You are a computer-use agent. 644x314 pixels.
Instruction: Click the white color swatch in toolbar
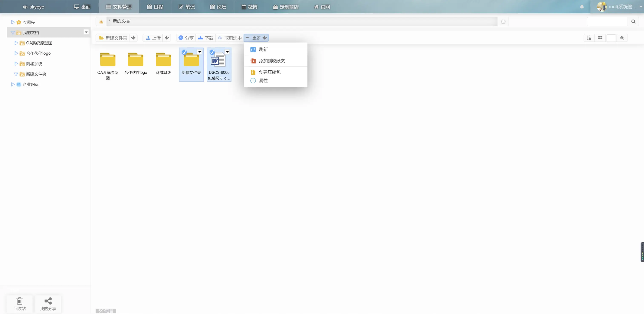coord(611,38)
